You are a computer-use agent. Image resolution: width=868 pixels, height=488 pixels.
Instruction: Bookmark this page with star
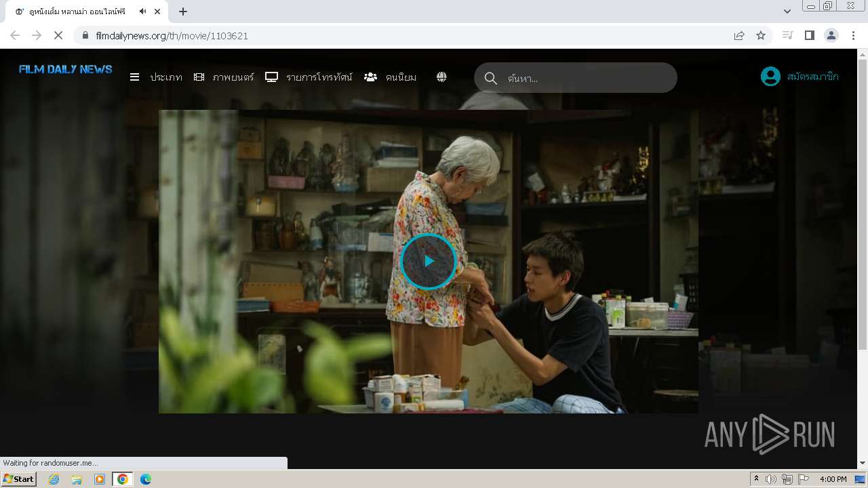click(x=761, y=35)
